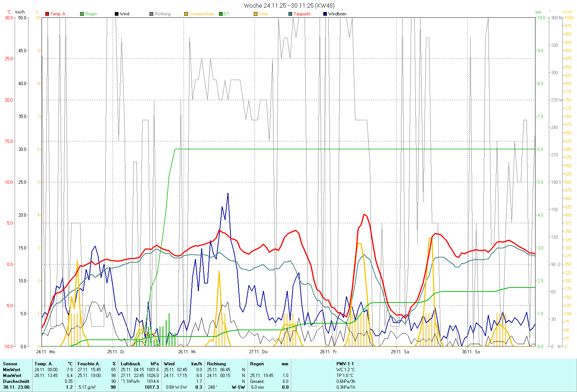Click the gray Richtung legend square
The height and width of the screenshot is (392, 577).
tap(151, 14)
